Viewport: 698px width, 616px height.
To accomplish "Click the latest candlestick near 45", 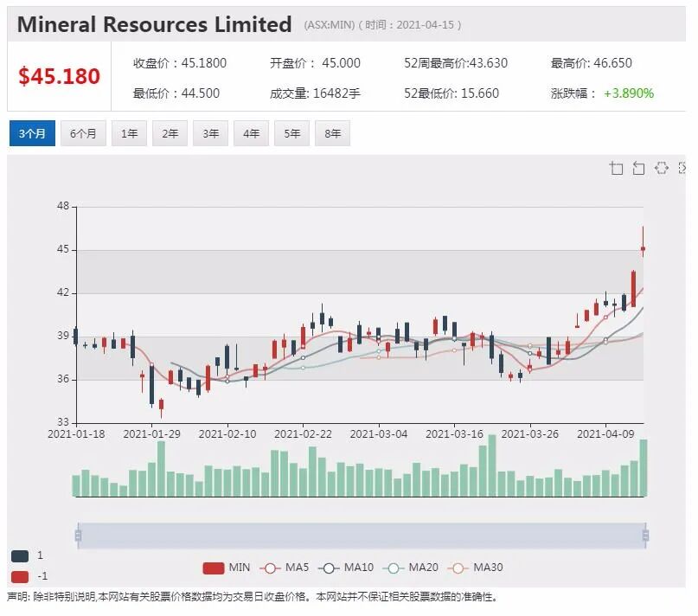I will point(644,248).
